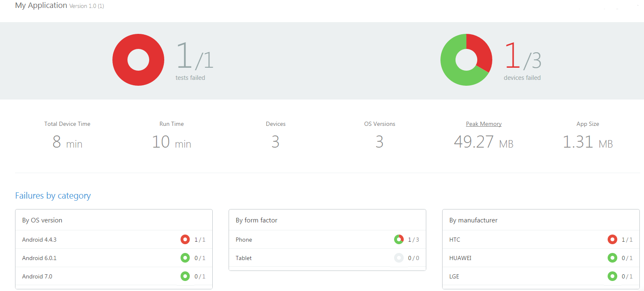This screenshot has width=644, height=291.
Task: Click the OS Versions label
Action: click(x=379, y=124)
